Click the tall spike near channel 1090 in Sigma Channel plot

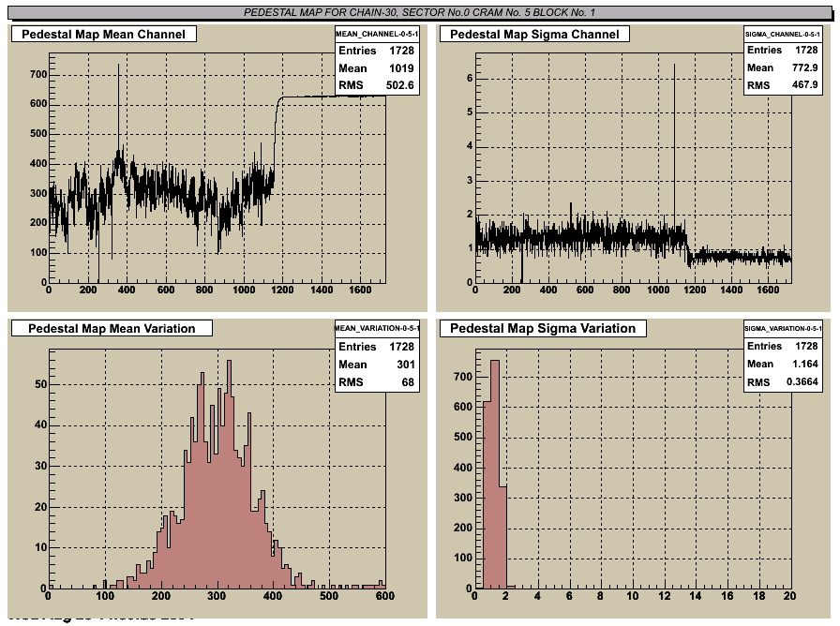coord(674,144)
